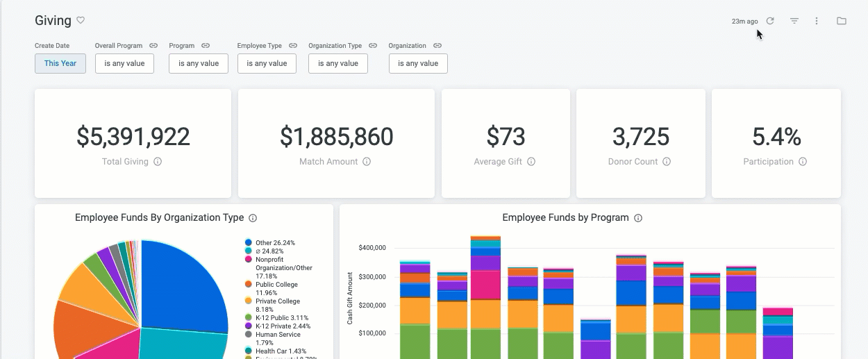
Task: Show info tooltip for Total Giving
Action: [x=158, y=162]
